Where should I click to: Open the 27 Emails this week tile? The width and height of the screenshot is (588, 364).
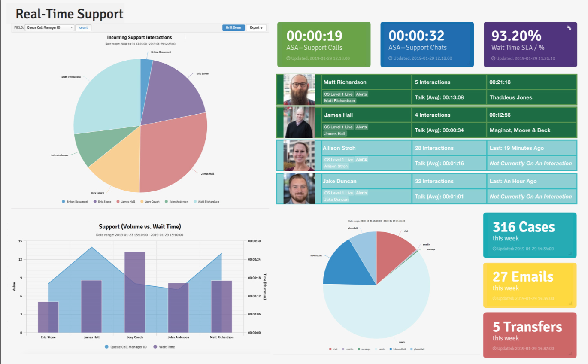[530, 285]
